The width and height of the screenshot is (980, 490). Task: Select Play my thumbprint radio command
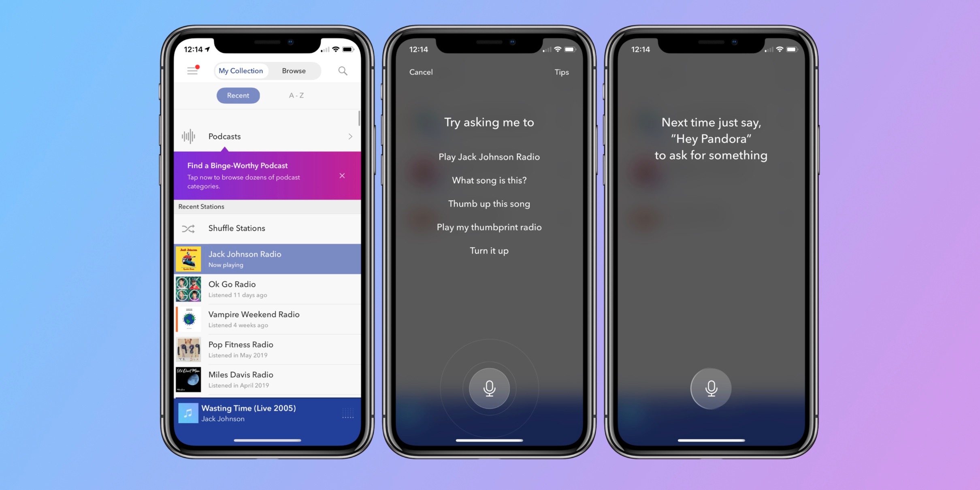pos(489,227)
